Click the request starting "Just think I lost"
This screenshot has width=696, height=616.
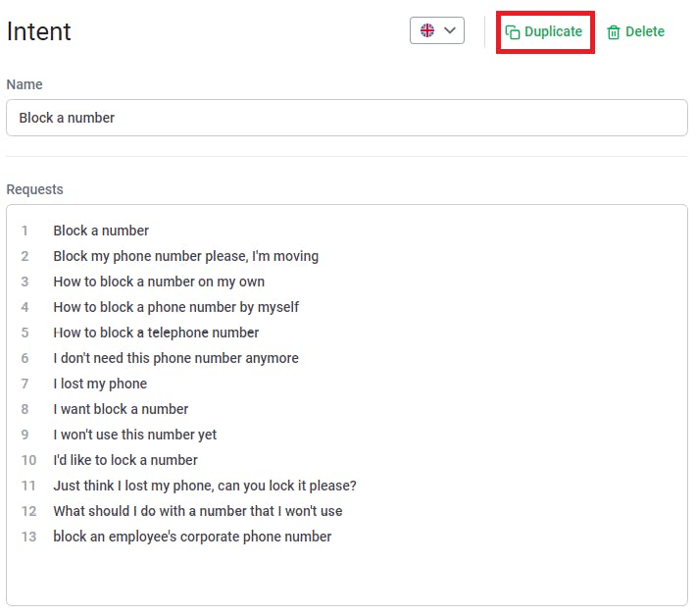tap(205, 486)
